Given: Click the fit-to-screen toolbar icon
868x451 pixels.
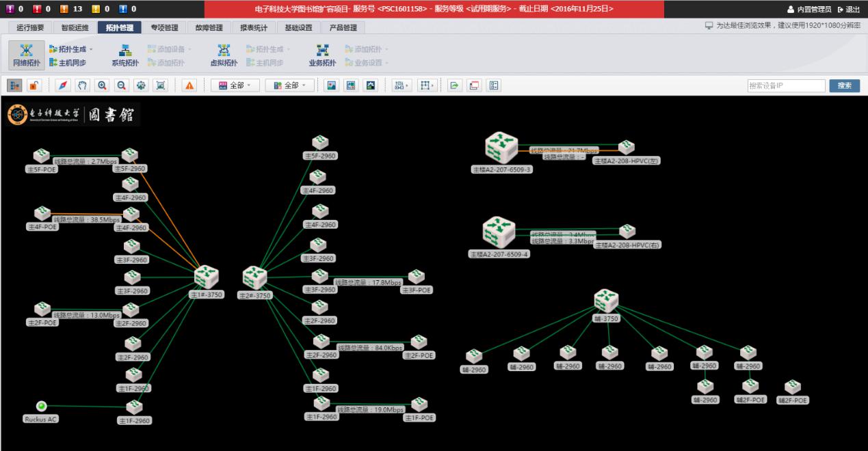Looking at the screenshot, I should [x=161, y=85].
